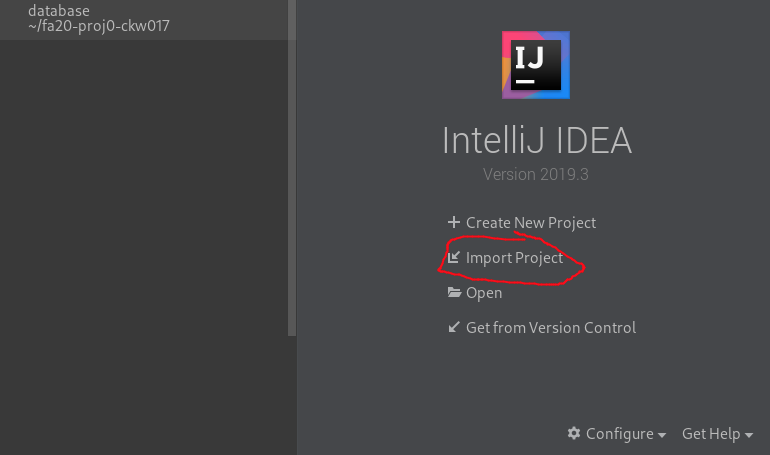Click the Configure gear icon
This screenshot has height=455, width=770.
point(574,434)
